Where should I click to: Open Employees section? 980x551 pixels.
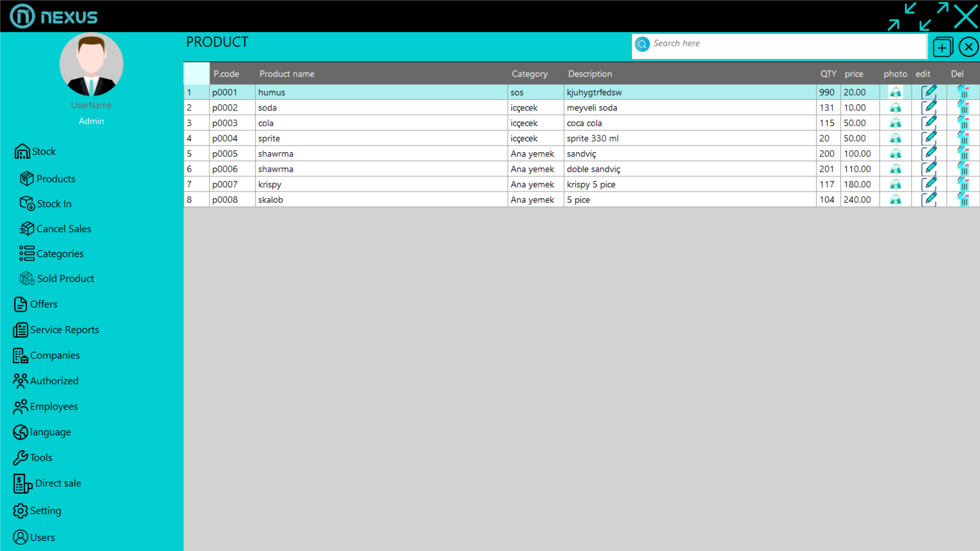[45, 406]
